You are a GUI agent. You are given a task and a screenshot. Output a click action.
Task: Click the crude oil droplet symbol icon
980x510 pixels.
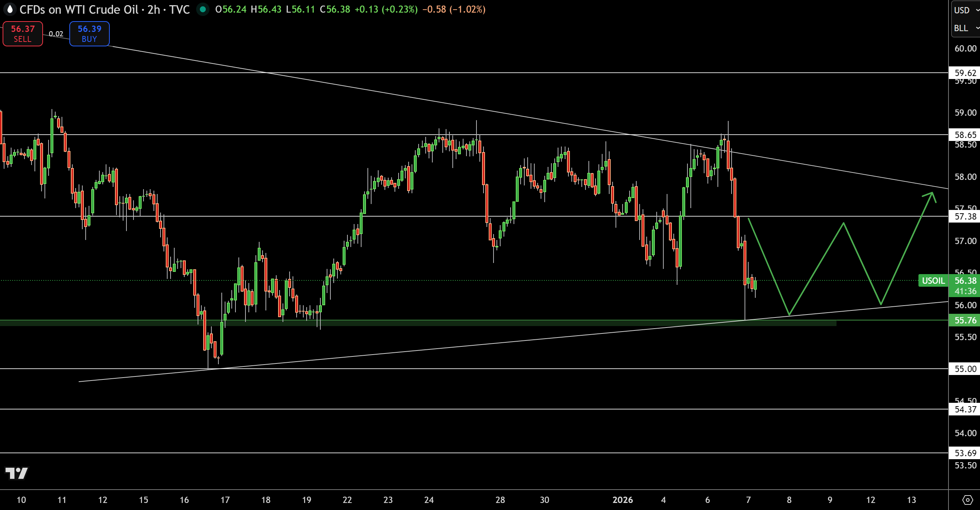click(x=10, y=10)
